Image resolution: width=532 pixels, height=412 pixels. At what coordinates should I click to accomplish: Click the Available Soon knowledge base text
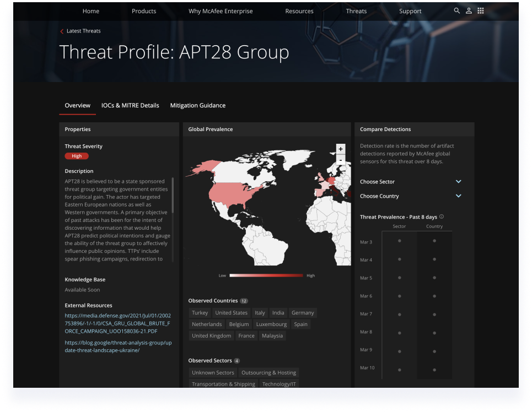[82, 290]
